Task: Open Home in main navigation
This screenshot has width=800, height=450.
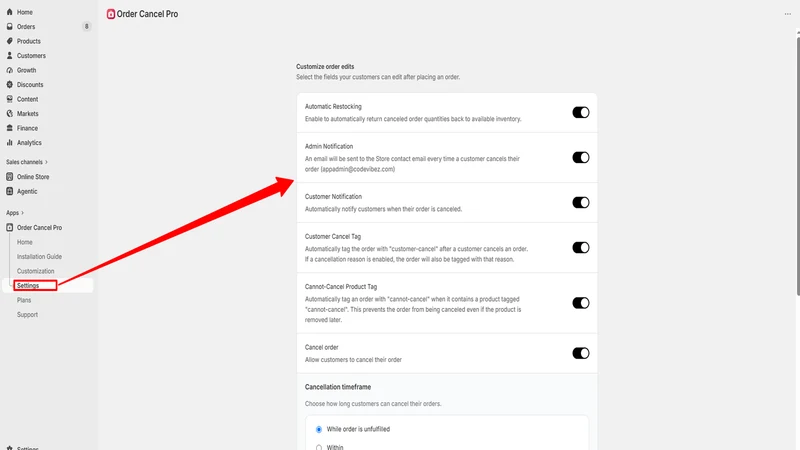Action: point(24,12)
